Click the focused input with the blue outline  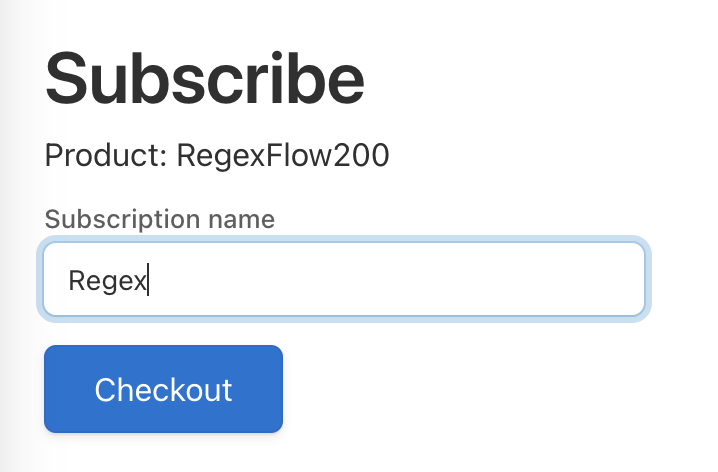(344, 279)
